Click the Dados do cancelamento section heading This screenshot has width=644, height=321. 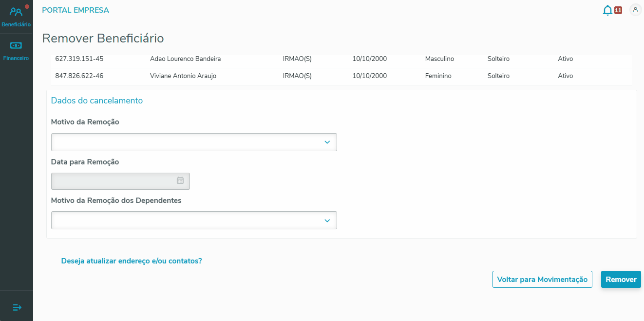97,100
